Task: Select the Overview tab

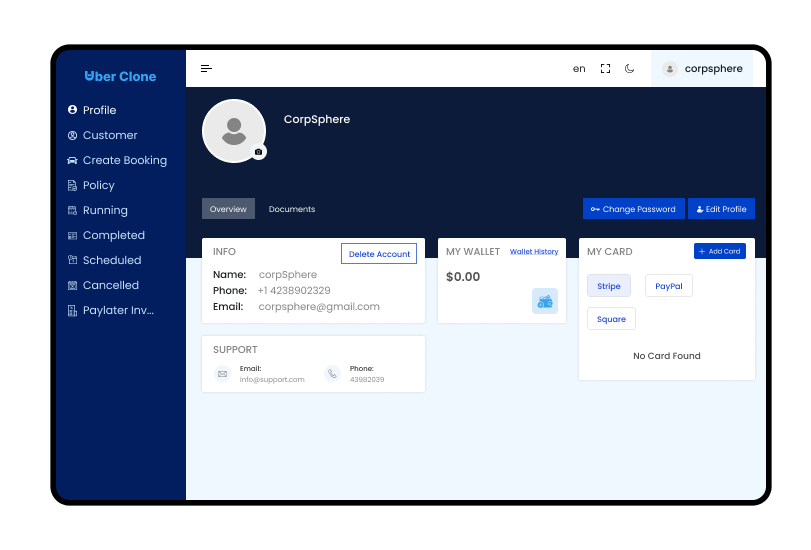Action: (228, 209)
